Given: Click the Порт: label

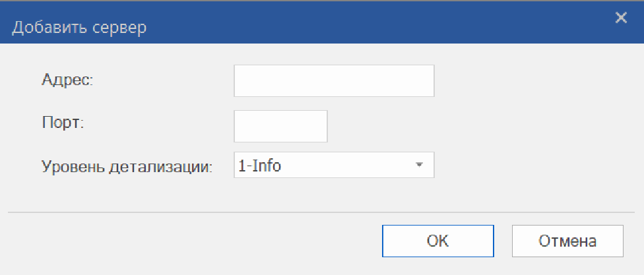Looking at the screenshot, I should 63,123.
